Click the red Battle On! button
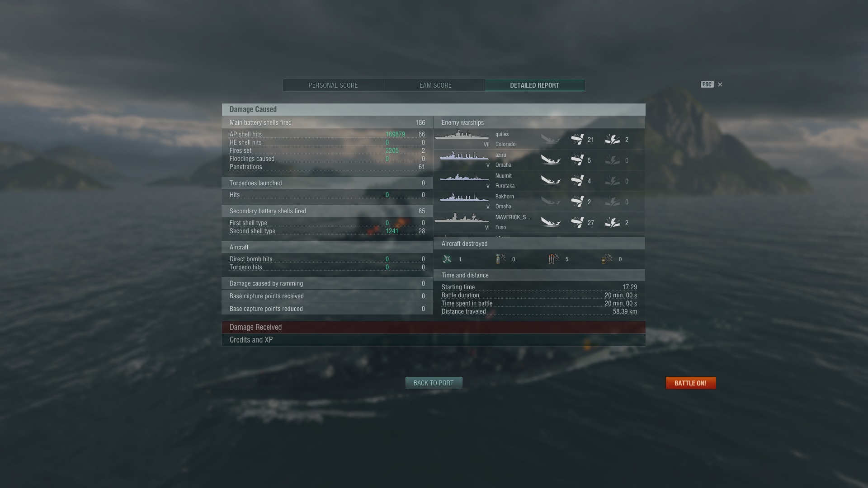868x488 pixels. point(691,383)
